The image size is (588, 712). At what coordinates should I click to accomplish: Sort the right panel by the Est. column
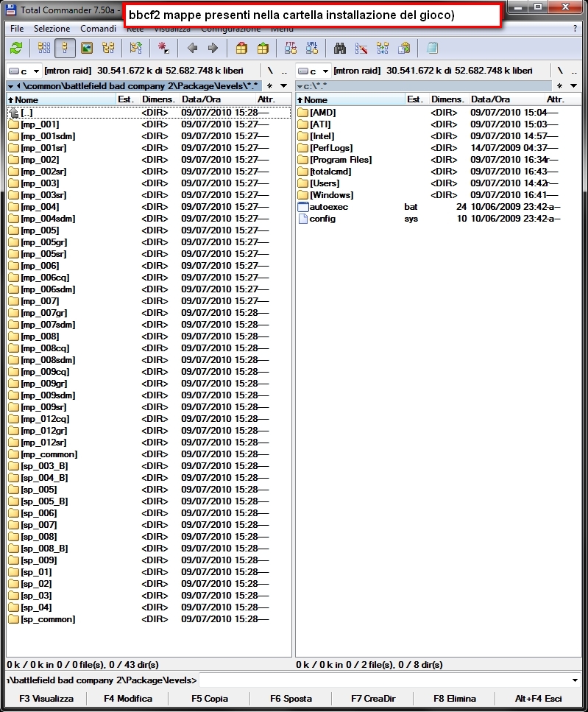(416, 99)
